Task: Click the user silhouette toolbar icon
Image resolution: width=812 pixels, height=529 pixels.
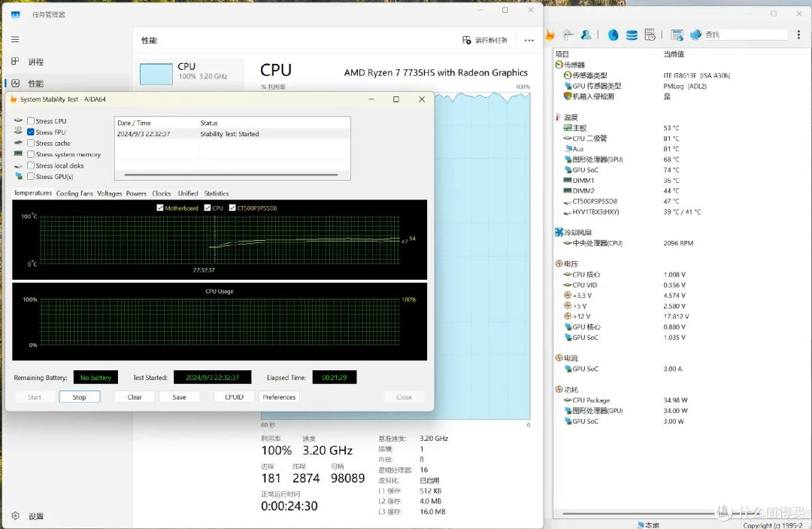Action: point(586,35)
